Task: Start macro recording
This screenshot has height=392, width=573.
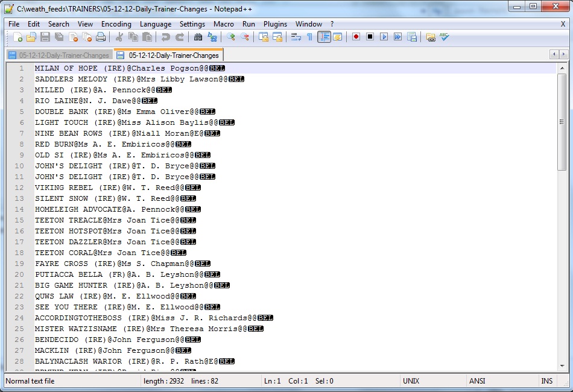Action: coord(356,37)
